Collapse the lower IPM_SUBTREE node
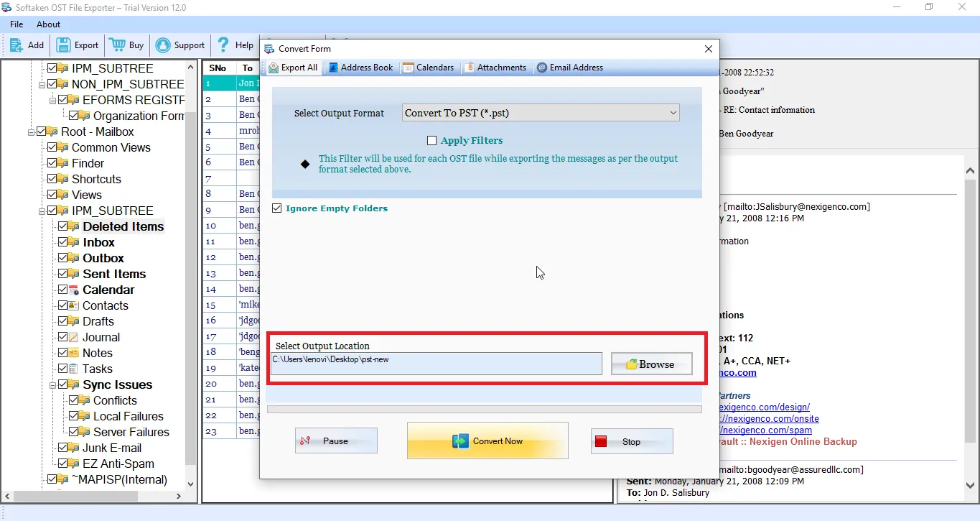 pos(42,211)
